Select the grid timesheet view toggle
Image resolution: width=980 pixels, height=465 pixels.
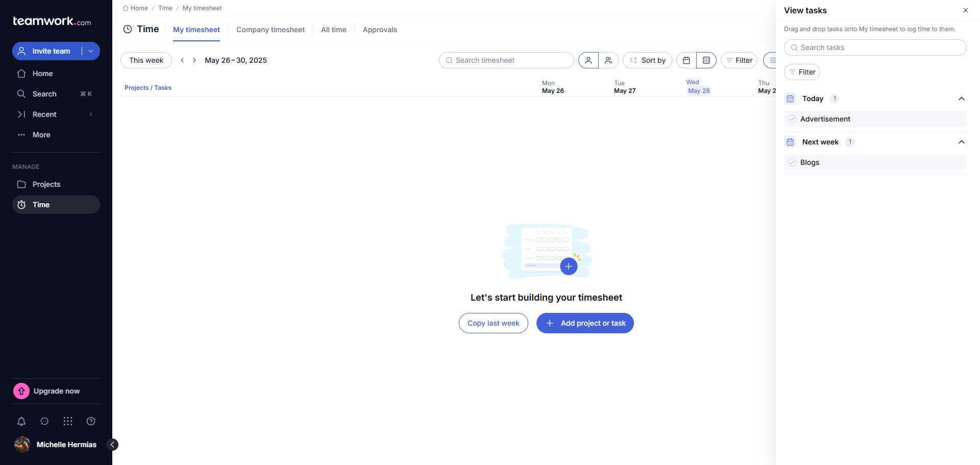(706, 60)
